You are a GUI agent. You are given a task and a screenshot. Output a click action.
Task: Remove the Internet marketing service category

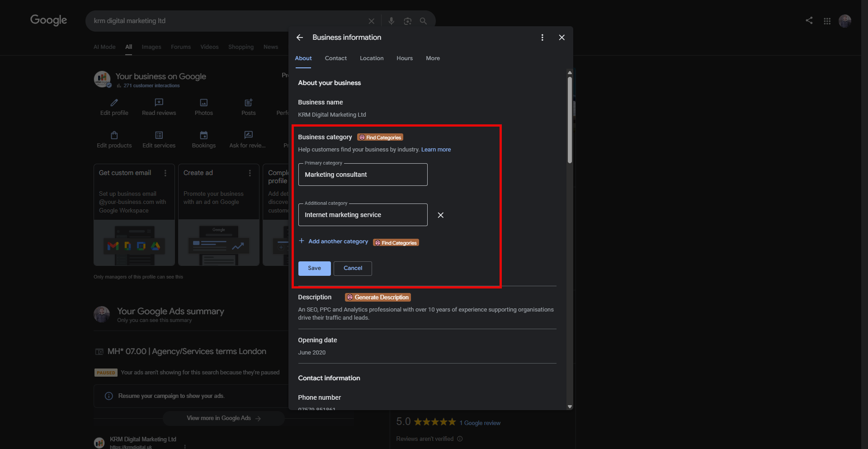pos(441,215)
